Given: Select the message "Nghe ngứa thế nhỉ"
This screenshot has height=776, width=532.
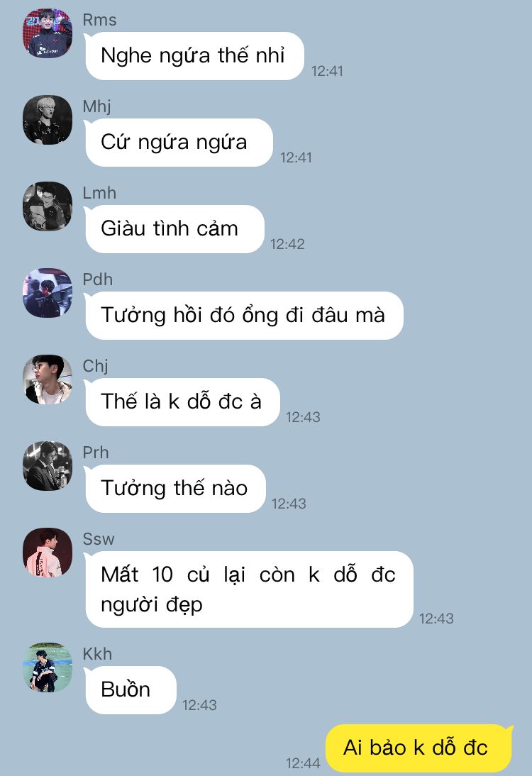Looking at the screenshot, I should tap(194, 56).
